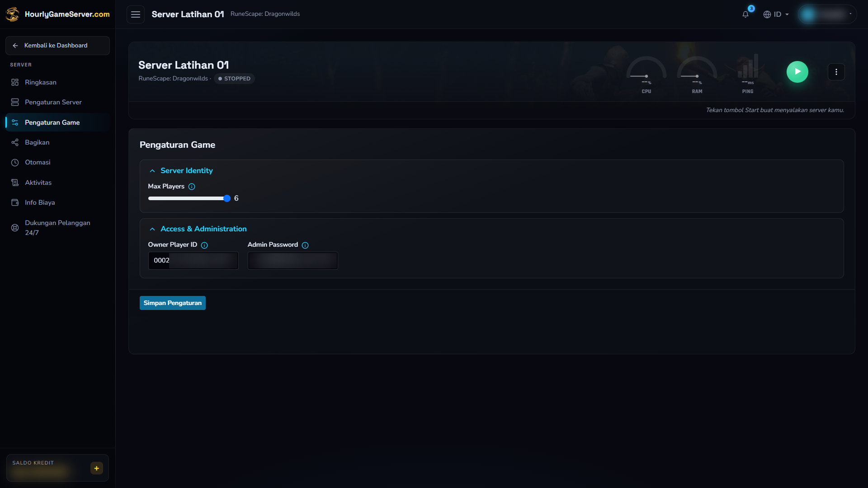Start the server with the green play button
The height and width of the screenshot is (488, 868).
tap(797, 72)
